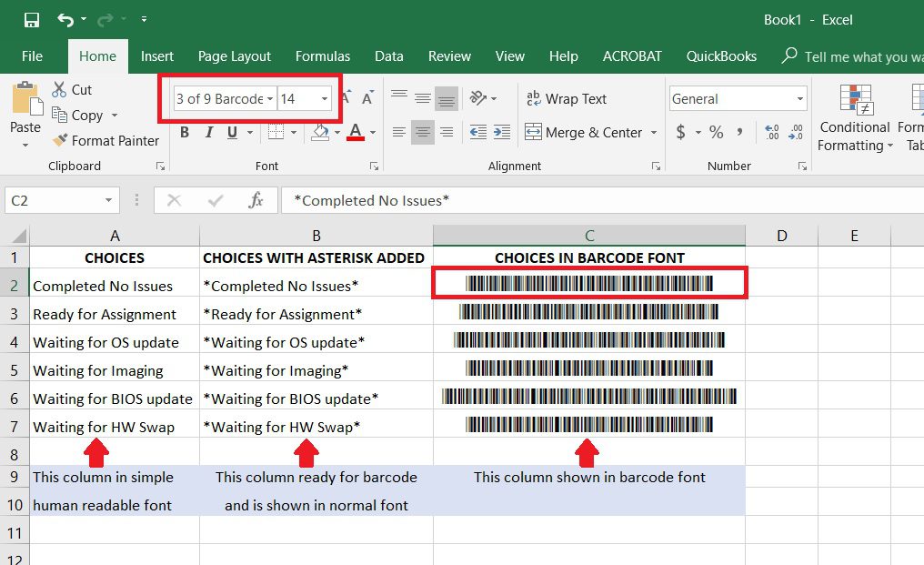Click the Name Box showing C2

[55, 200]
